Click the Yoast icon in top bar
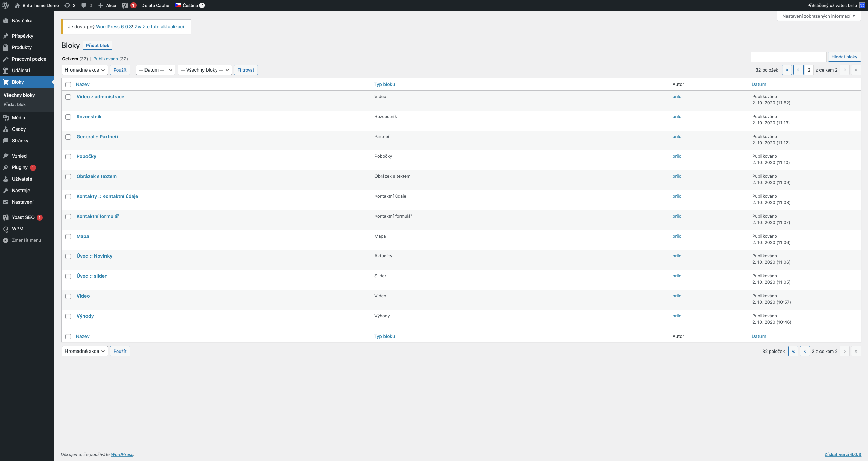Image resolution: width=868 pixels, height=461 pixels. click(x=125, y=5)
